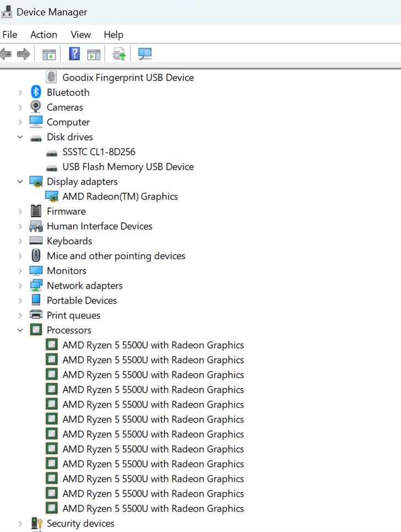Click Show/Hide Console Tree toolbar icon
Screen dimensions: 401x532
pyautogui.click(x=49, y=54)
